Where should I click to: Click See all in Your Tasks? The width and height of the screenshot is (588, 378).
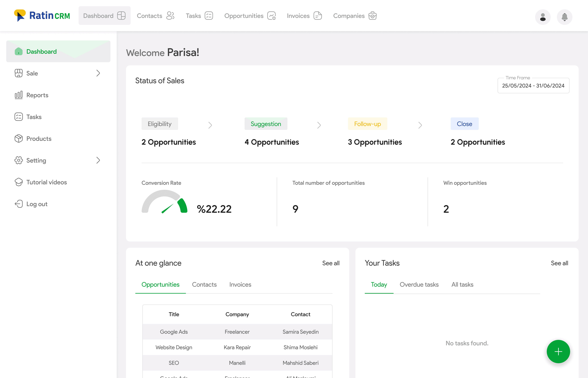[559, 263]
